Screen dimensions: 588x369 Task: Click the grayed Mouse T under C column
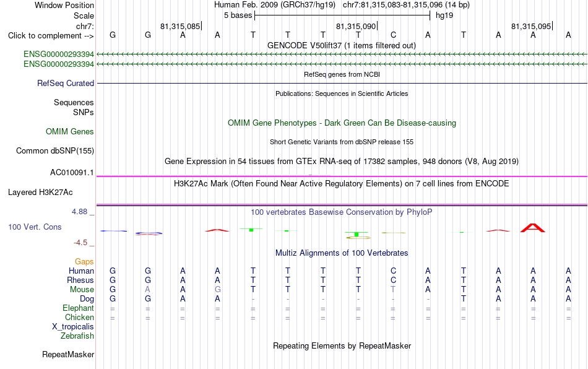pyautogui.click(x=393, y=290)
